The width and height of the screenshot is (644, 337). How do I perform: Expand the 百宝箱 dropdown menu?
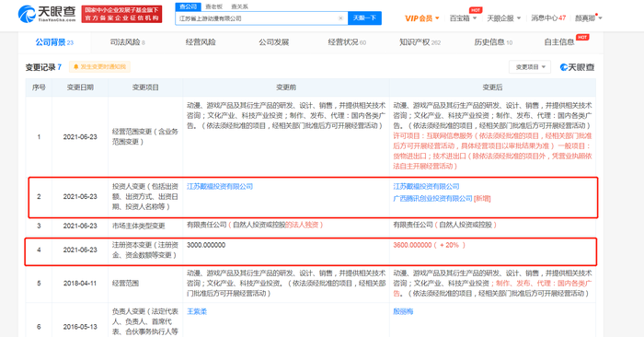pos(463,18)
